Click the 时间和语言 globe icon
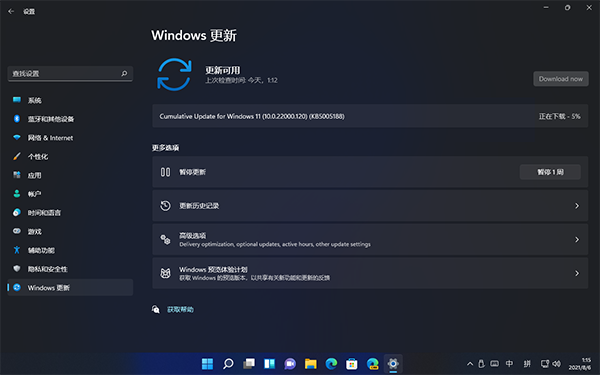The image size is (600, 375). pos(17,212)
